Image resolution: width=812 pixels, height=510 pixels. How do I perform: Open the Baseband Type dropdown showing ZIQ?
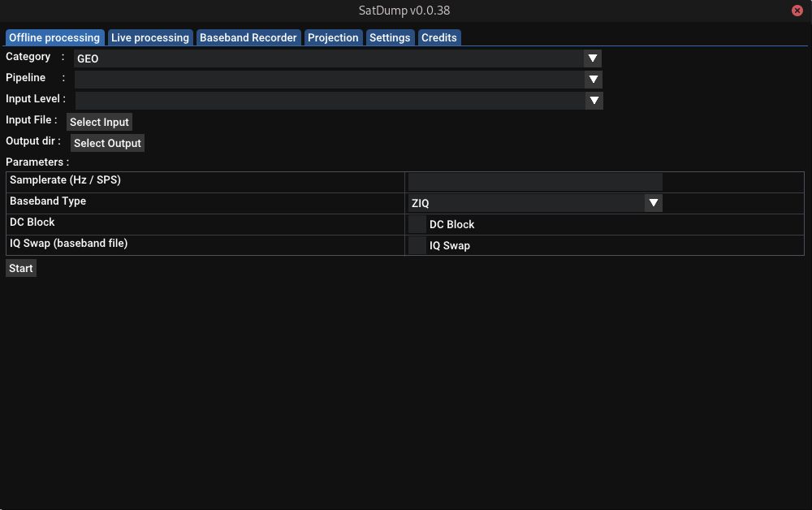pyautogui.click(x=528, y=203)
